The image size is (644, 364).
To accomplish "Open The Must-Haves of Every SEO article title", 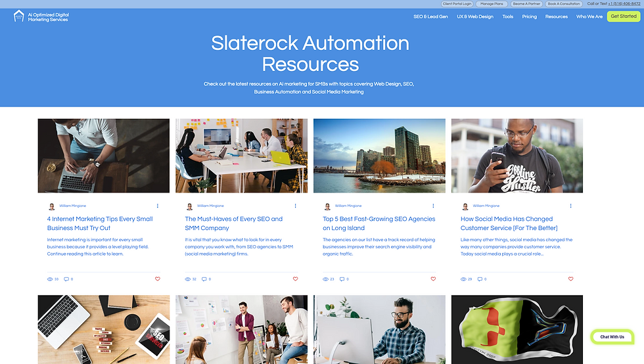I will coord(234,223).
